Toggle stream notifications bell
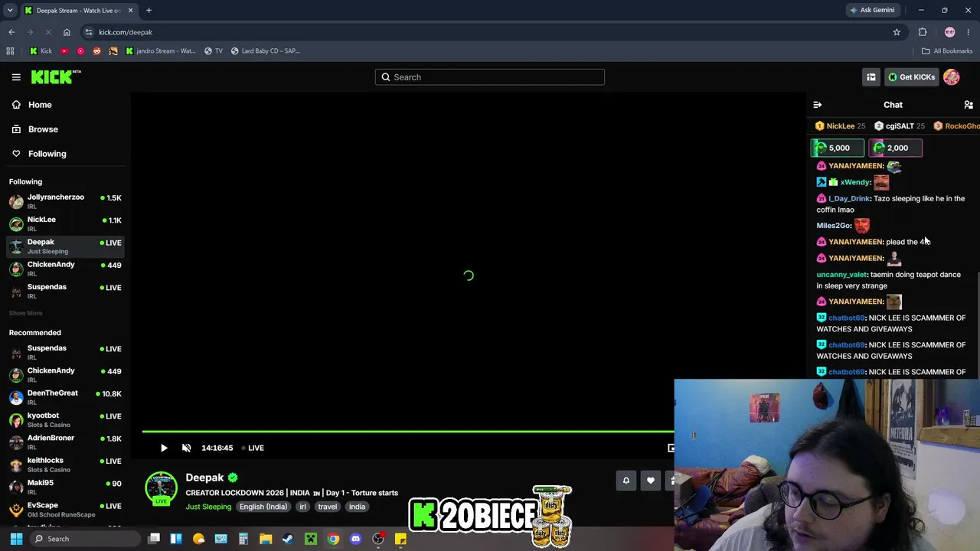 click(626, 481)
